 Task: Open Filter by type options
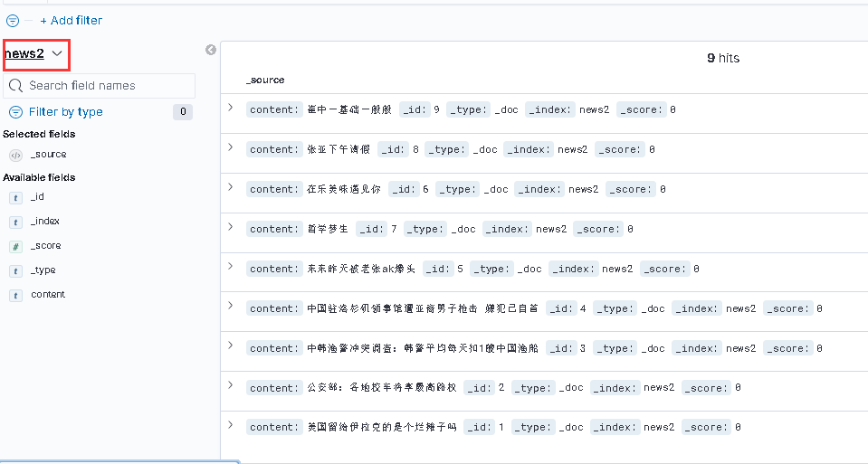[65, 112]
